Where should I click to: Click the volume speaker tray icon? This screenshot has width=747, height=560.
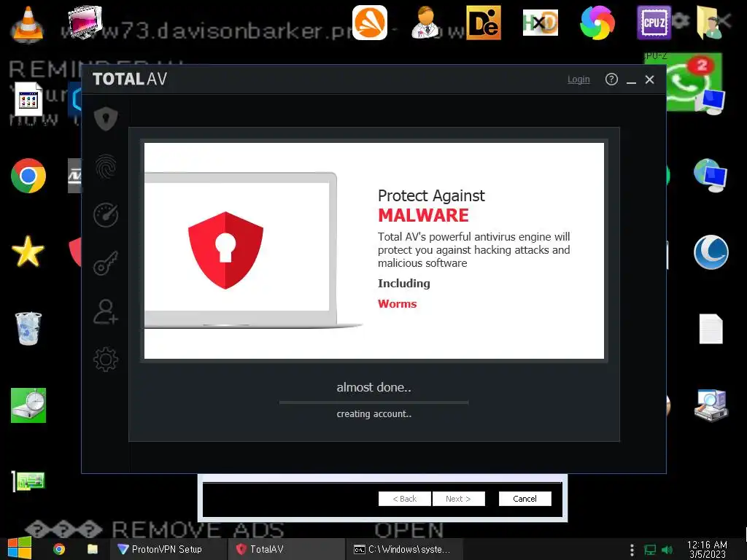click(x=667, y=550)
